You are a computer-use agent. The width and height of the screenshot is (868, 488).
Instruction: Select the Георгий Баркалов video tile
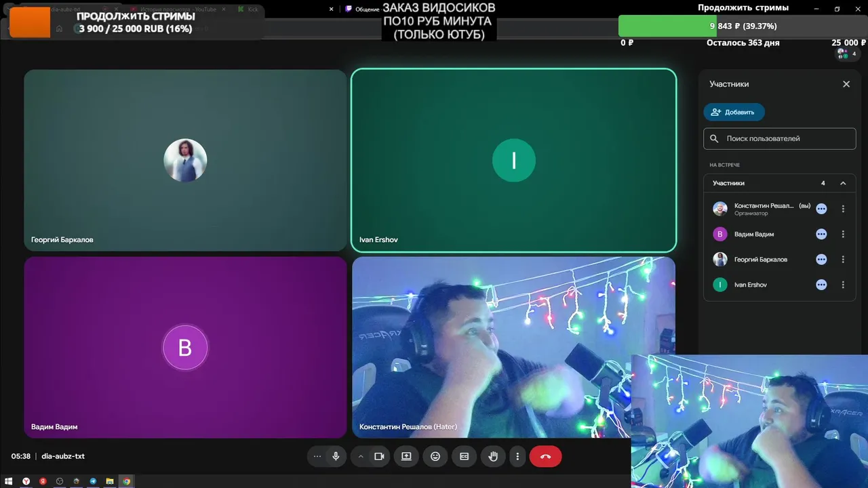(x=185, y=161)
